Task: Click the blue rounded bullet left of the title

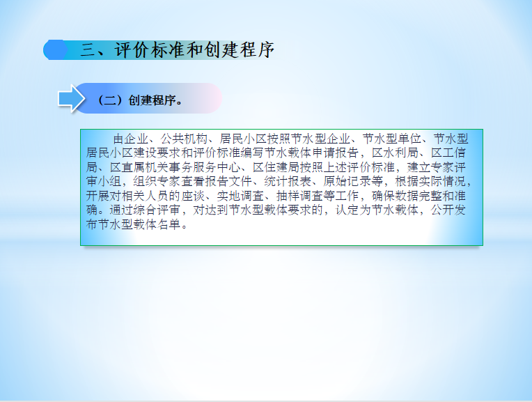Action: pos(55,50)
